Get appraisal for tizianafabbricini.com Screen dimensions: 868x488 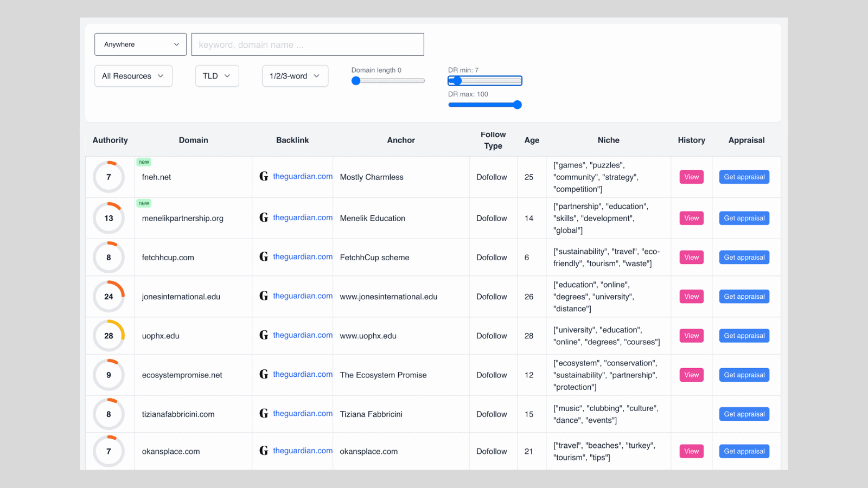744,414
